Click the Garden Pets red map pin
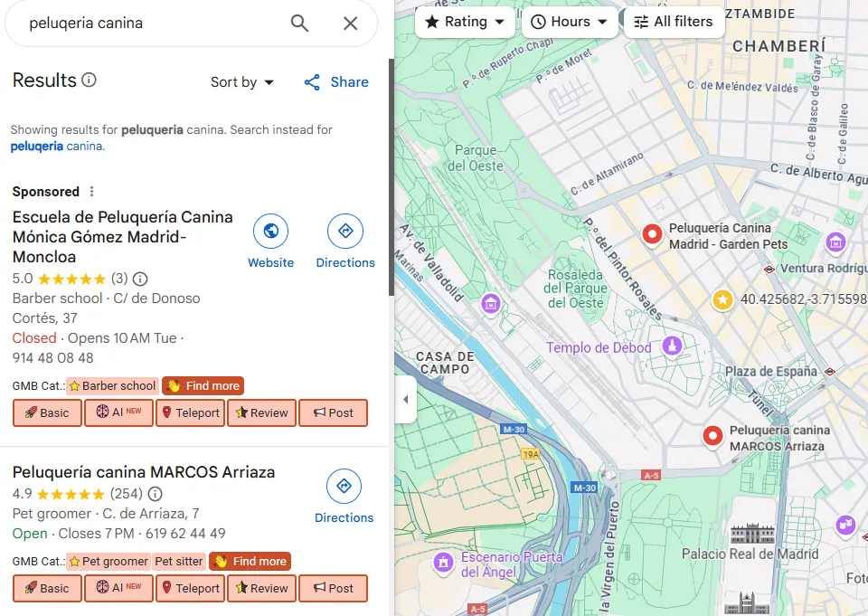868x616 pixels. point(652,234)
